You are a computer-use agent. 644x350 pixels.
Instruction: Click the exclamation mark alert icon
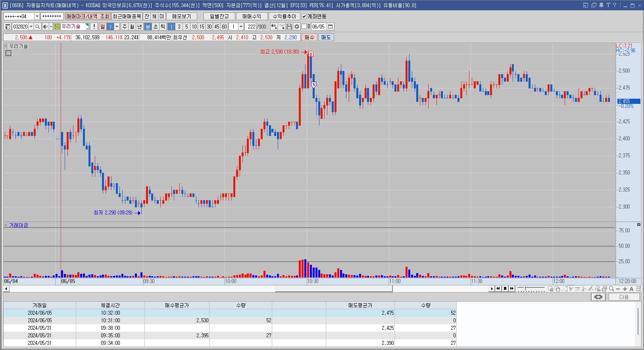pos(94,27)
